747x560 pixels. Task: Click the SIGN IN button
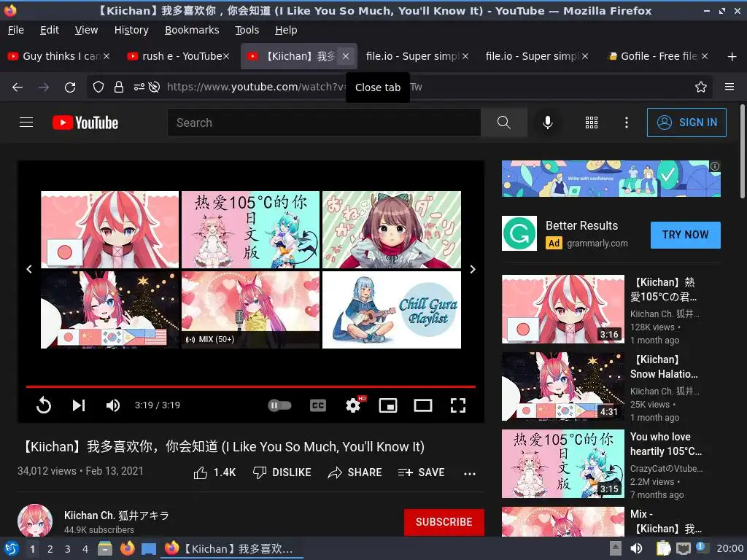686,122
